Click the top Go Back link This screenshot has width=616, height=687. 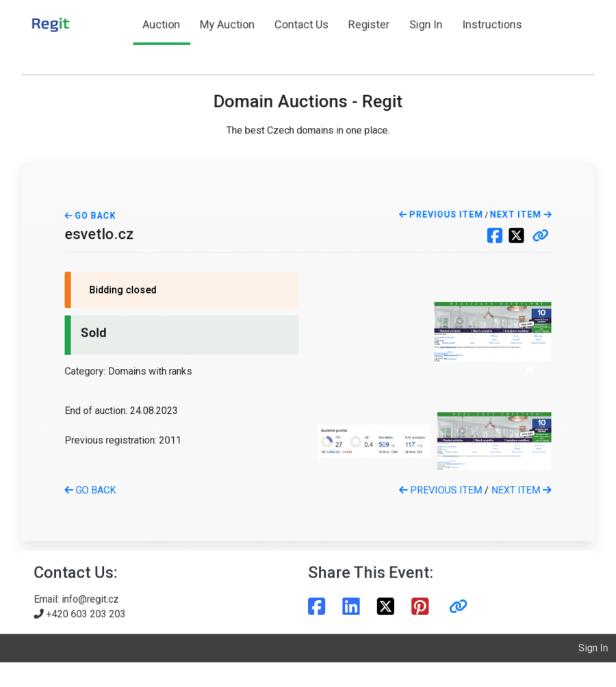[90, 216]
